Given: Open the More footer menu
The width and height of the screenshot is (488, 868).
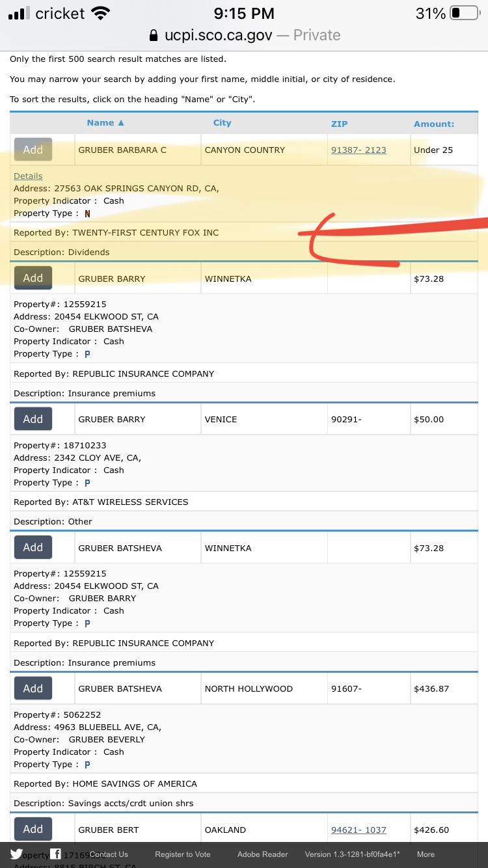Looking at the screenshot, I should [x=426, y=854].
